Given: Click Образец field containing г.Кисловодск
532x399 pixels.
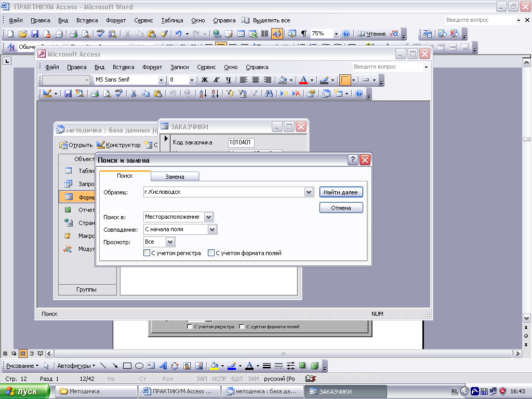Looking at the screenshot, I should (224, 192).
